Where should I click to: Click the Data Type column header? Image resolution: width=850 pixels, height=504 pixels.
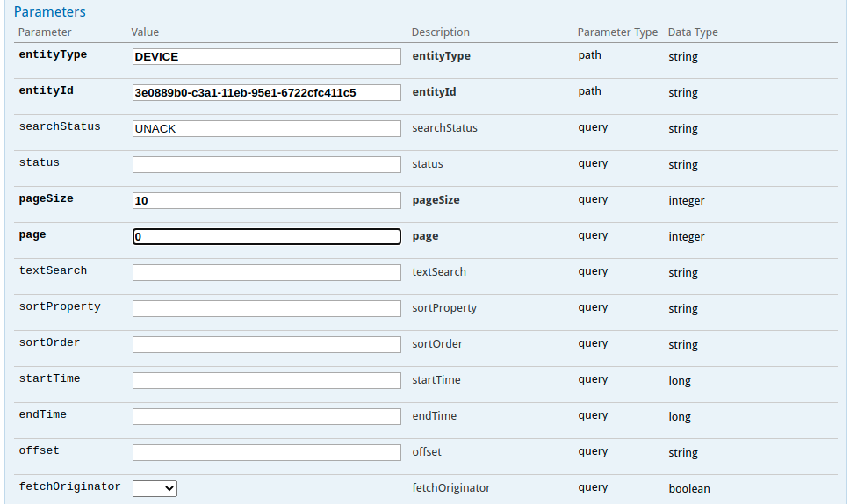[693, 32]
